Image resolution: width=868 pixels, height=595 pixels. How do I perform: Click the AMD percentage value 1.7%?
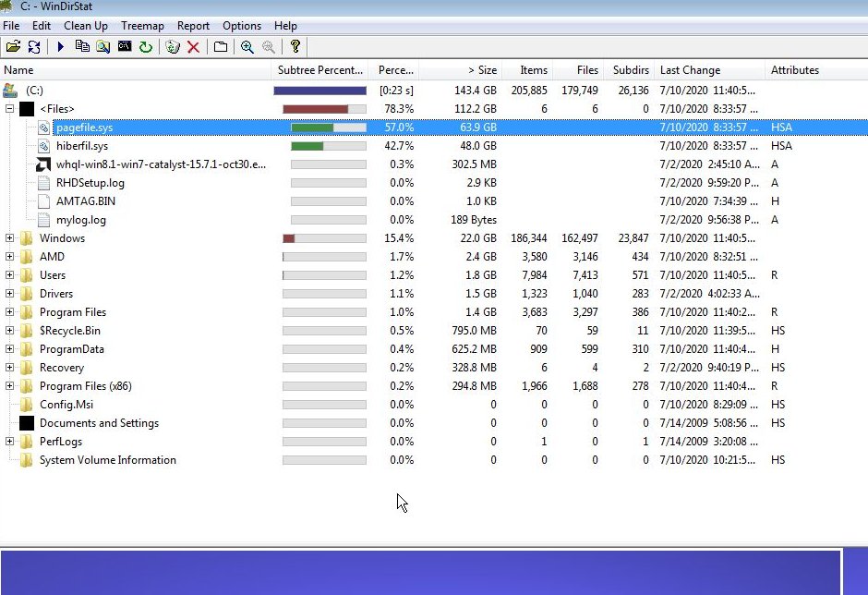[402, 257]
